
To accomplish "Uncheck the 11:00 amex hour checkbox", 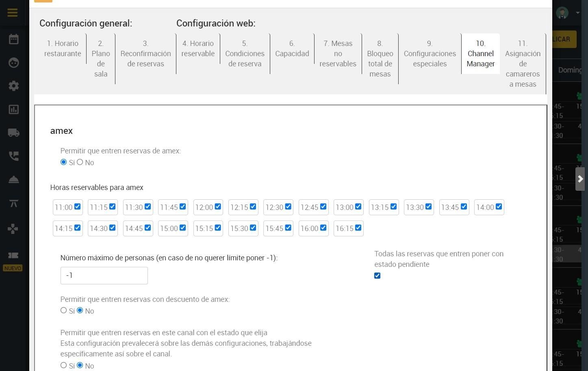I will tap(77, 207).
